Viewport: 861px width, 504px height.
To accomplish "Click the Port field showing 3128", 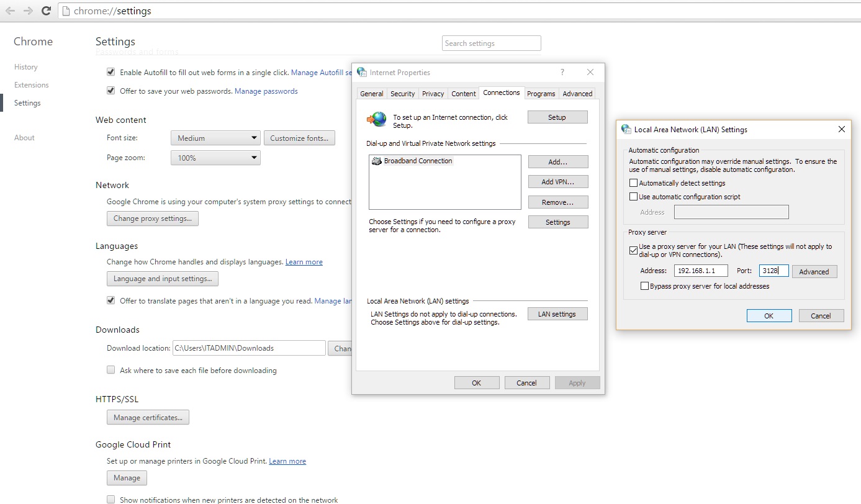I will pyautogui.click(x=773, y=271).
